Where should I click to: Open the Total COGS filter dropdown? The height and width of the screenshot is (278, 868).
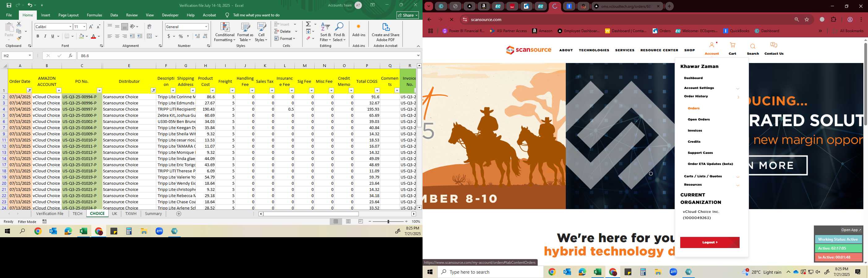click(377, 91)
